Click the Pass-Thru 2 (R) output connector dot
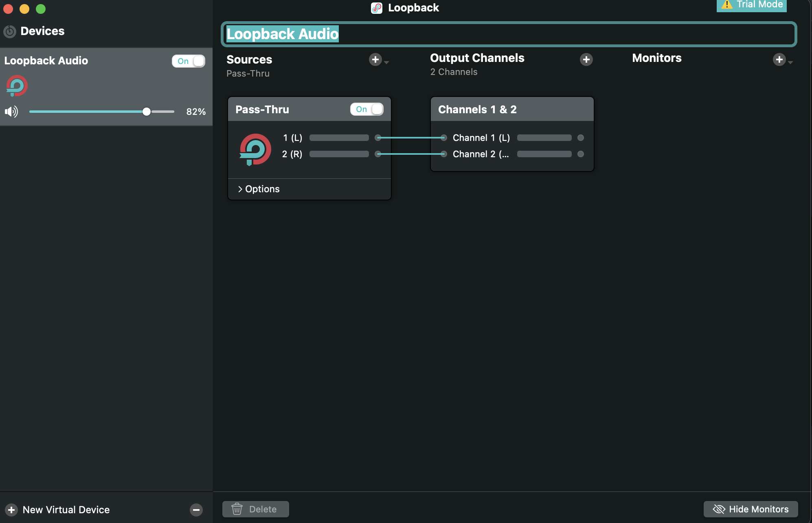Viewport: 812px width, 523px height. pyautogui.click(x=378, y=154)
